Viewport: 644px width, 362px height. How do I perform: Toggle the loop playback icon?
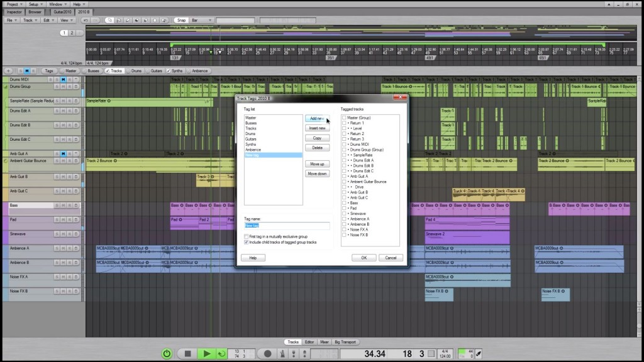click(x=221, y=354)
